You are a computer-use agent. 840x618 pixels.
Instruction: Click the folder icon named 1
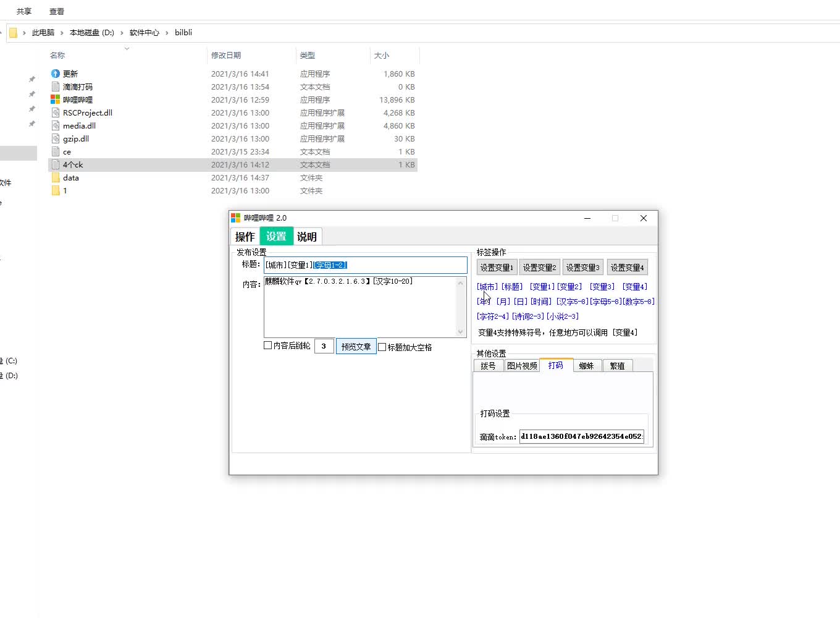56,190
